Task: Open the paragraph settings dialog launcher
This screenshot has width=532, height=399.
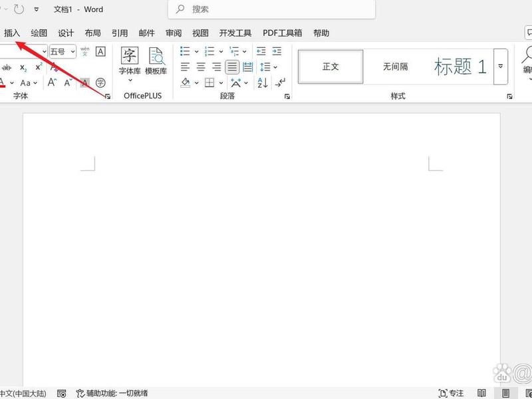Action: click(287, 96)
